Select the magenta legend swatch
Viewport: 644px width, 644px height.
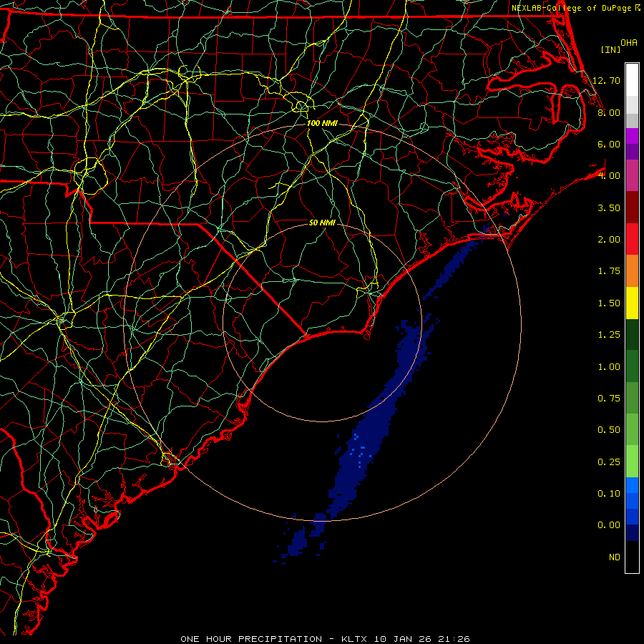click(632, 136)
